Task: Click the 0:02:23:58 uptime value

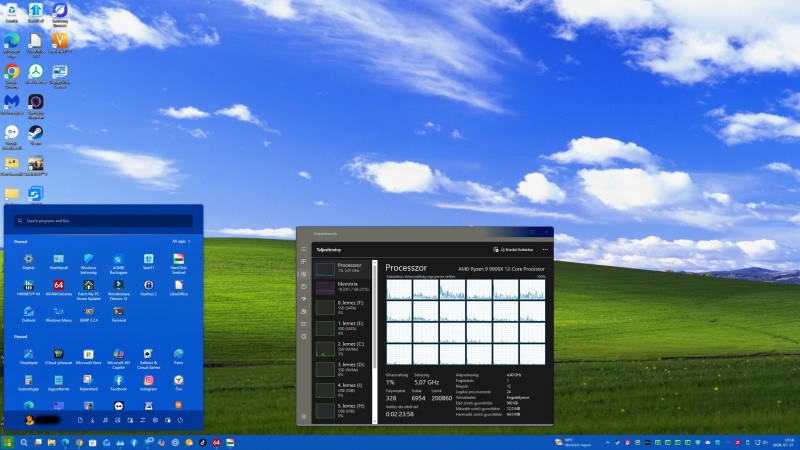Action: pyautogui.click(x=400, y=414)
